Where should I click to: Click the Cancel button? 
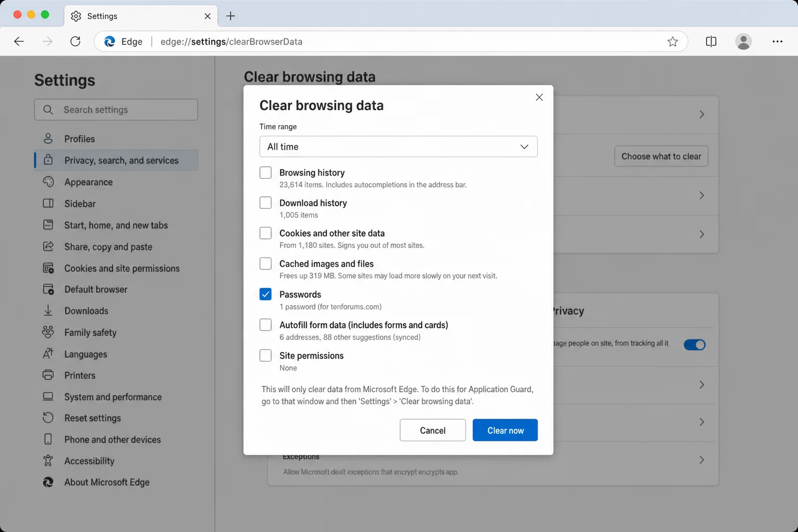433,430
